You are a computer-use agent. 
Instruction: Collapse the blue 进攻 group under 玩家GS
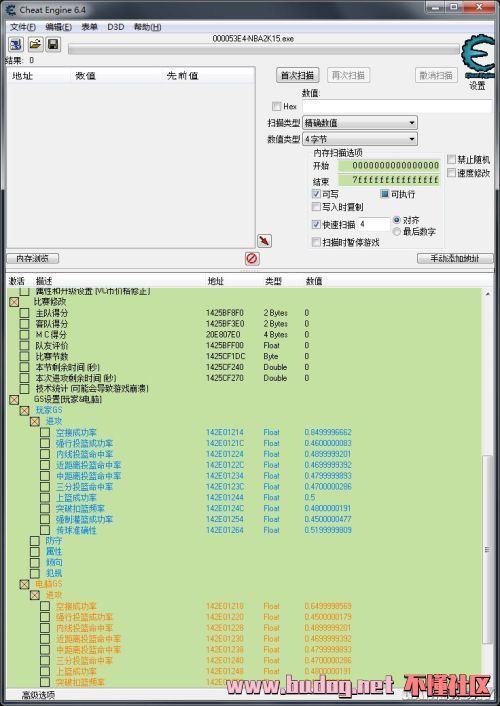point(35,421)
